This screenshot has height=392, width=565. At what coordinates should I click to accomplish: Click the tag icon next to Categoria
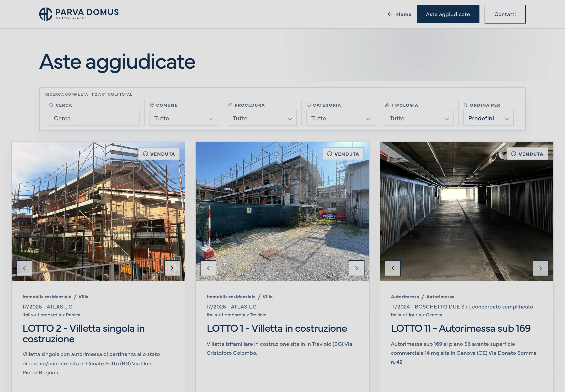pos(309,105)
